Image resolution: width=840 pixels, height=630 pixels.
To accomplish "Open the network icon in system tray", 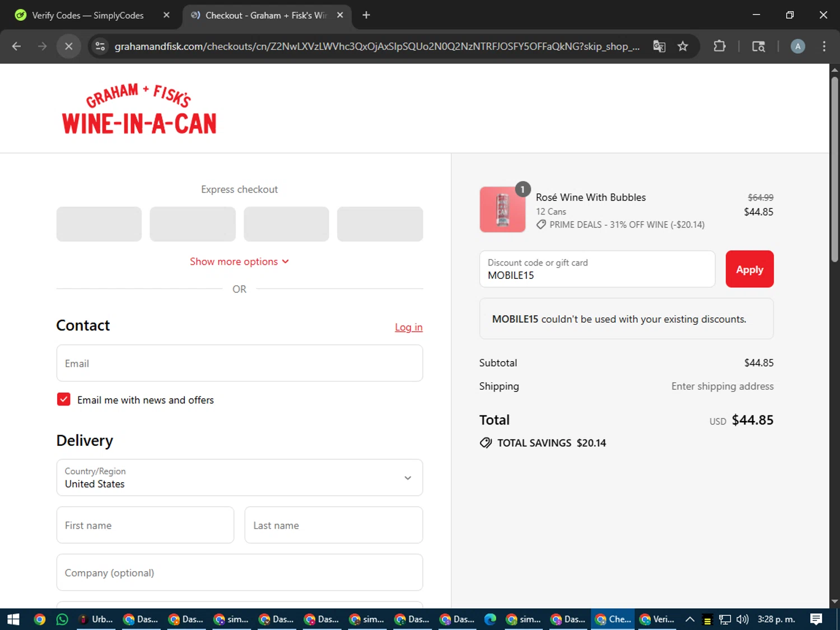I will [x=725, y=619].
